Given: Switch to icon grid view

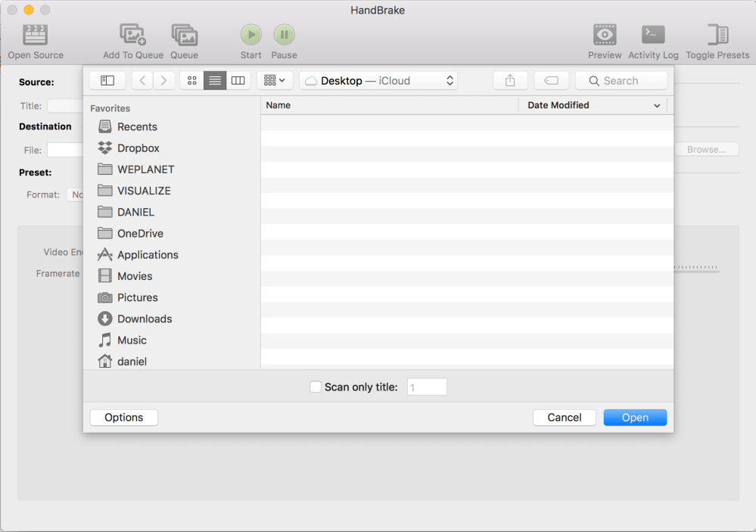Looking at the screenshot, I should pos(192,80).
